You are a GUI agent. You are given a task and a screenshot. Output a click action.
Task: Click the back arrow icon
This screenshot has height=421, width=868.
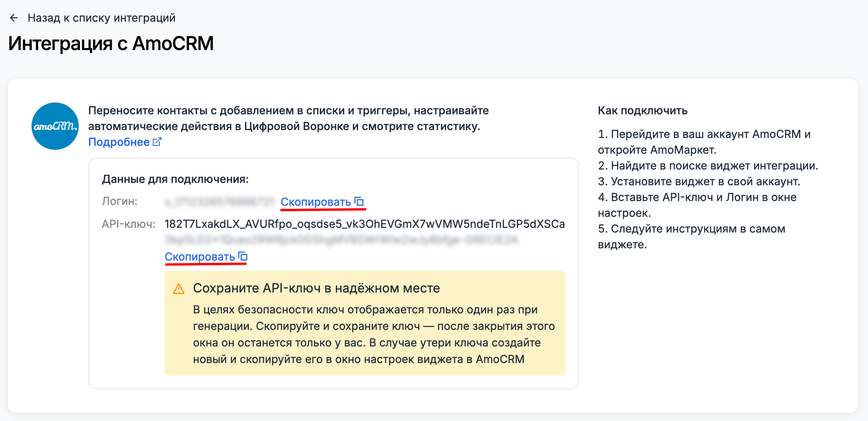(x=14, y=17)
